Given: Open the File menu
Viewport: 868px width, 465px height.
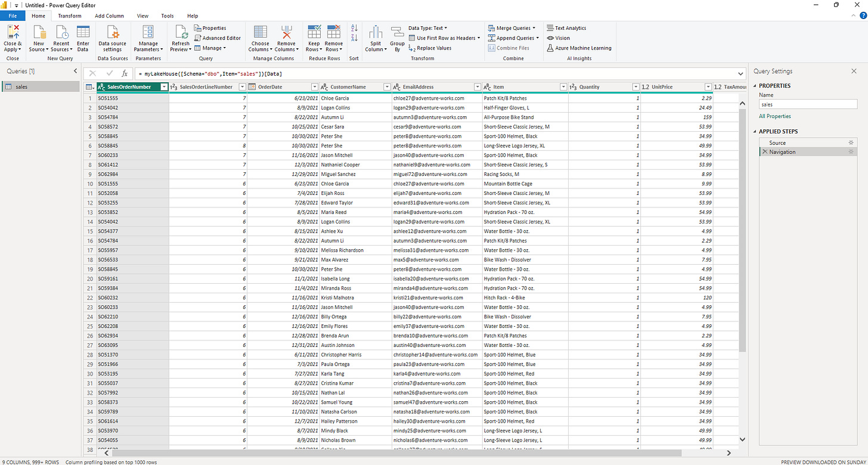Looking at the screenshot, I should tap(12, 15).
